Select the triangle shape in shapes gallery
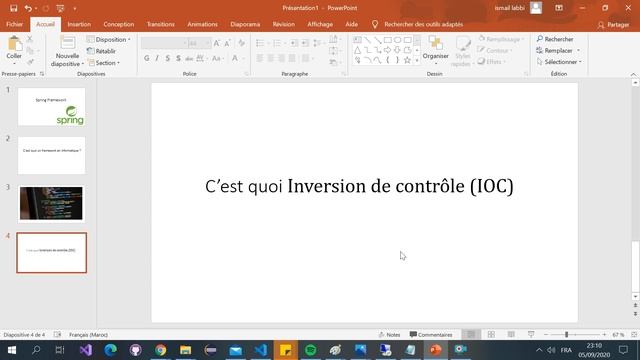 coord(358,50)
